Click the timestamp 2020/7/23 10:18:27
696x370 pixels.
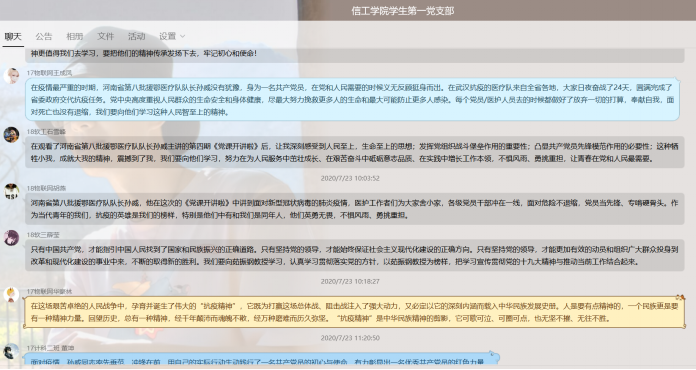[350, 281]
